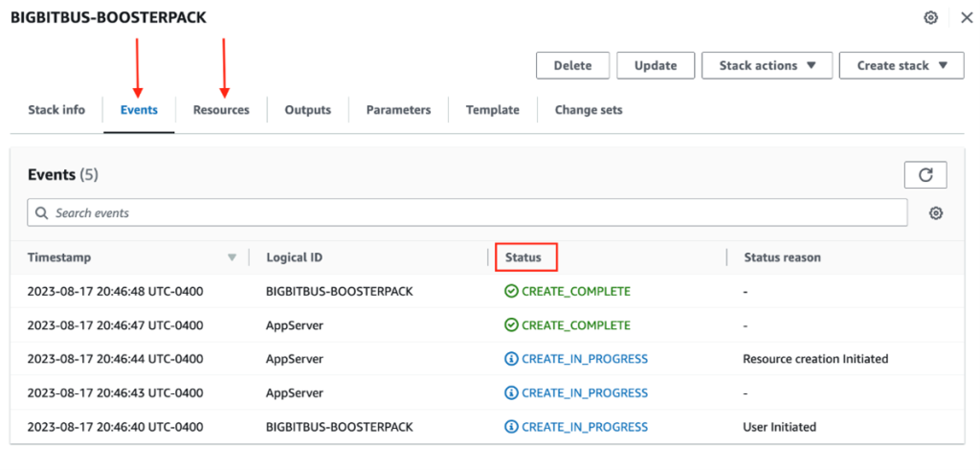Viewport: 980px width, 470px height.
Task: Show the Change sets tab
Action: point(588,110)
